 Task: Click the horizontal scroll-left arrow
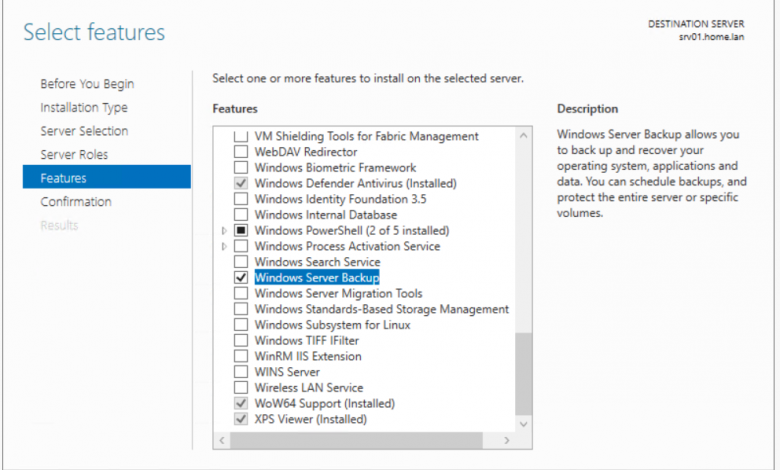[222, 440]
